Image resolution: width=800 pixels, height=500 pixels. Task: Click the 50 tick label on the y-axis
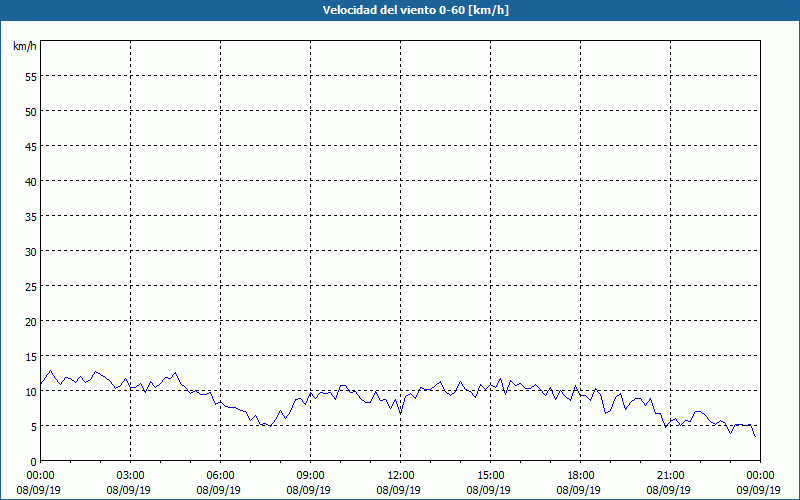click(x=30, y=111)
